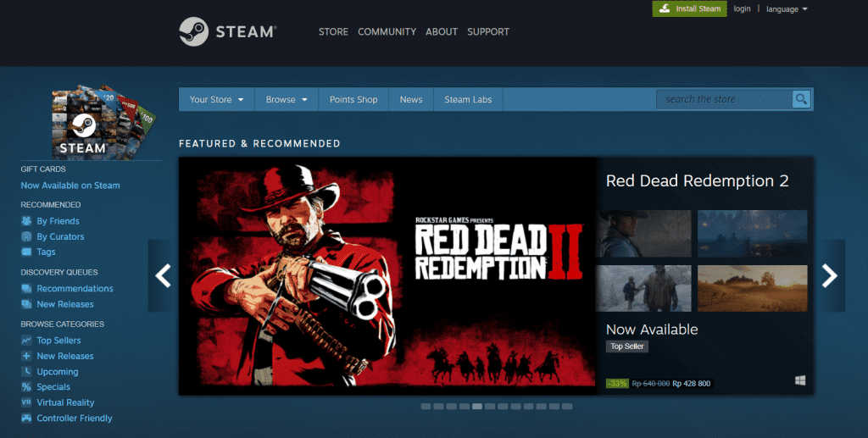The image size is (868, 438).
Task: Click the Upcoming clock icon
Action: pos(26,371)
